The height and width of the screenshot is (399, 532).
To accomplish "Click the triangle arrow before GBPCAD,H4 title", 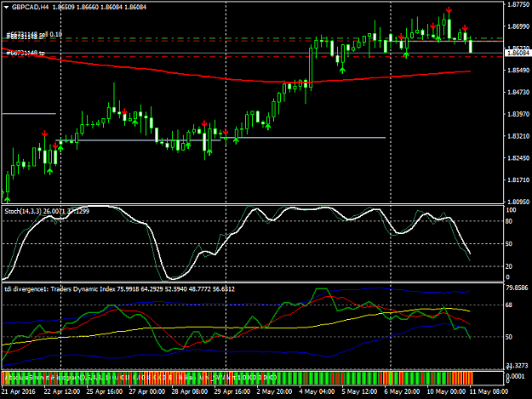I will pyautogui.click(x=6, y=7).
